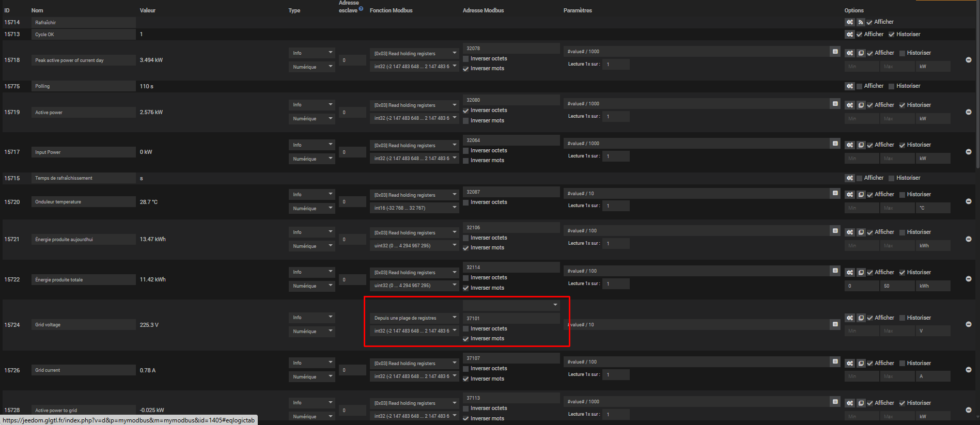Image resolution: width=980 pixels, height=425 pixels.
Task: Open gear configuration for Polling row
Action: point(850,86)
